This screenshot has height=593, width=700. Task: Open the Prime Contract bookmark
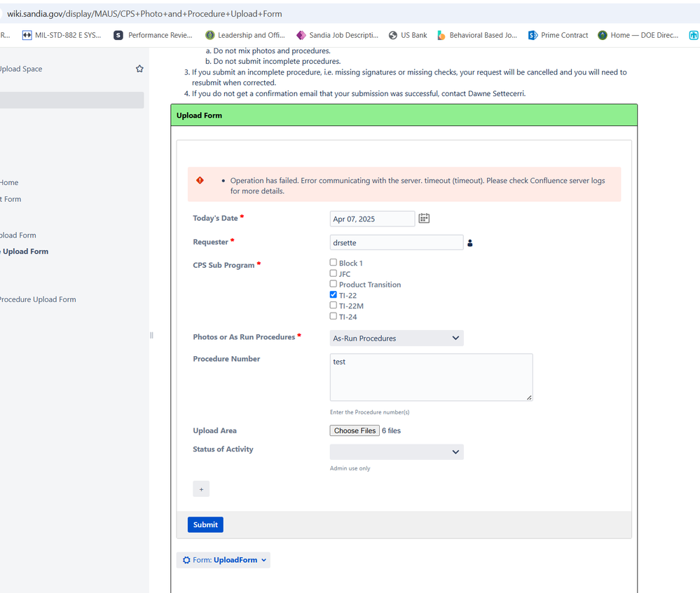click(558, 35)
